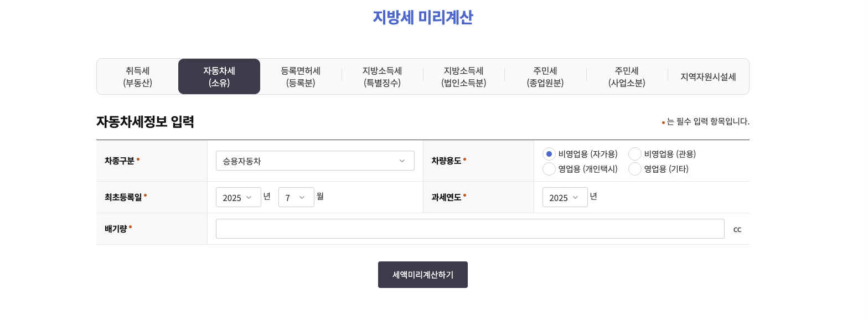The width and height of the screenshot is (868, 319).
Task: Click the 지방세 미리계산 page title
Action: point(422,17)
